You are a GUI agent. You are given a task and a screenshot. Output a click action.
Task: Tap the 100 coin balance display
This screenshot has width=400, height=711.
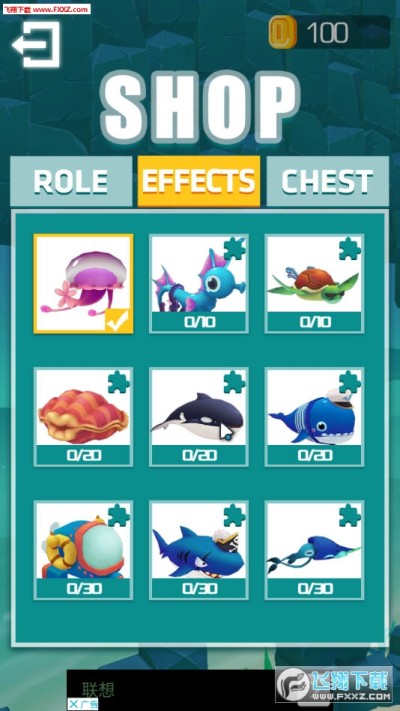click(x=328, y=33)
